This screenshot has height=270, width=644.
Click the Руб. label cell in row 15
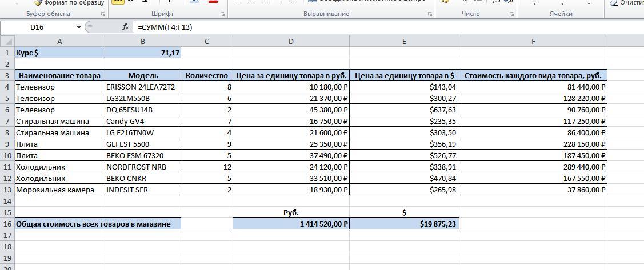[x=291, y=212]
